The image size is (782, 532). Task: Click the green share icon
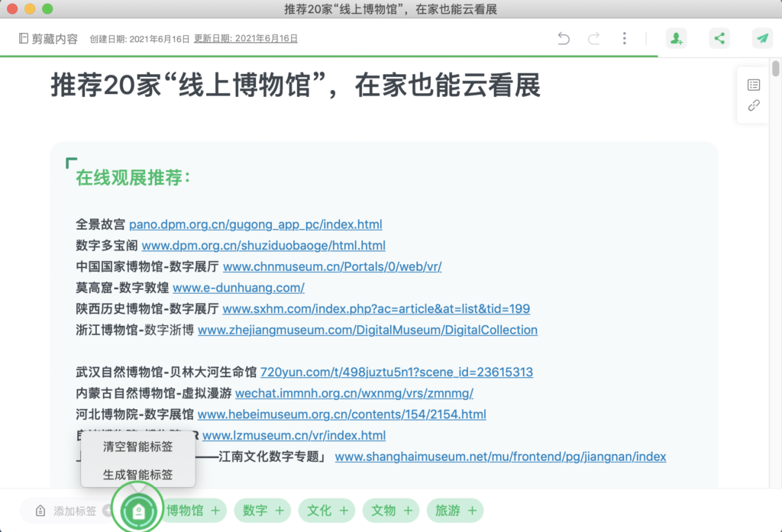(x=719, y=38)
